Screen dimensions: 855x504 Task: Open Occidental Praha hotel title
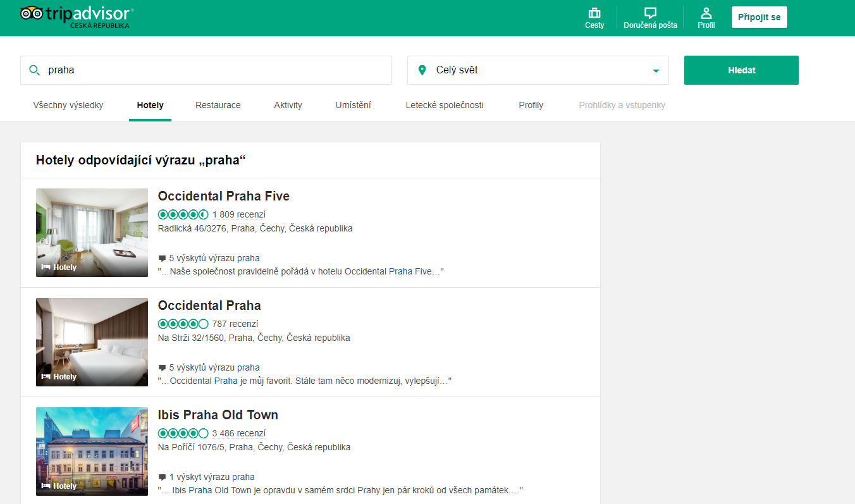[x=209, y=305]
